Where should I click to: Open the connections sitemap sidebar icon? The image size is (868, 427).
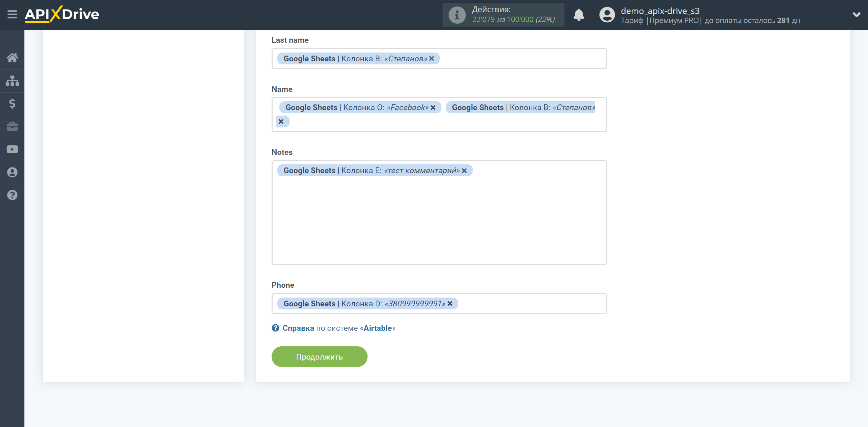pos(12,81)
